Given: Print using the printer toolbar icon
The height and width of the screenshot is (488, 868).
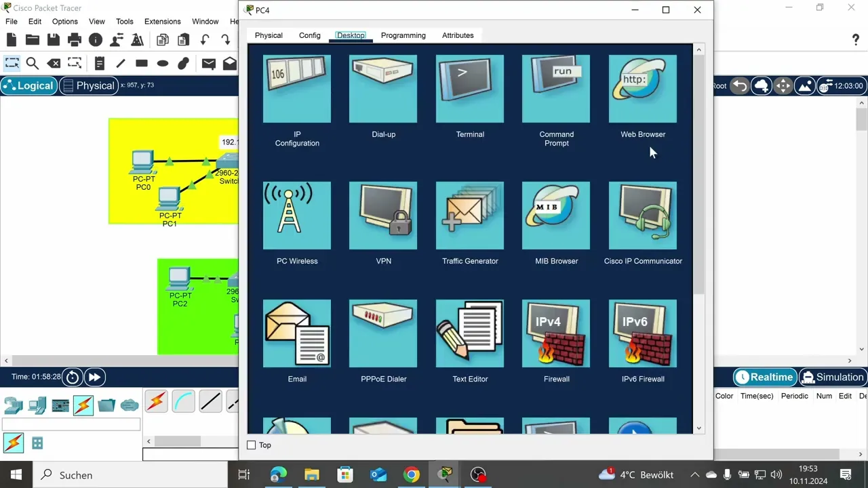Looking at the screenshot, I should [x=75, y=40].
